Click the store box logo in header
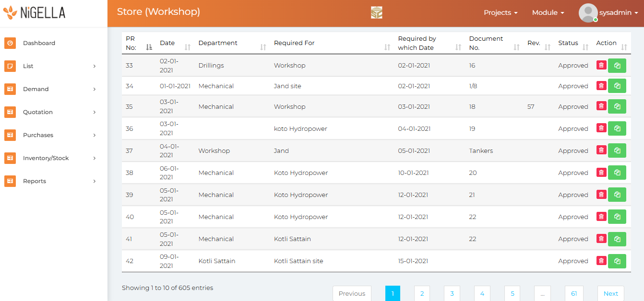Image resolution: width=644 pixels, height=301 pixels. click(x=377, y=13)
